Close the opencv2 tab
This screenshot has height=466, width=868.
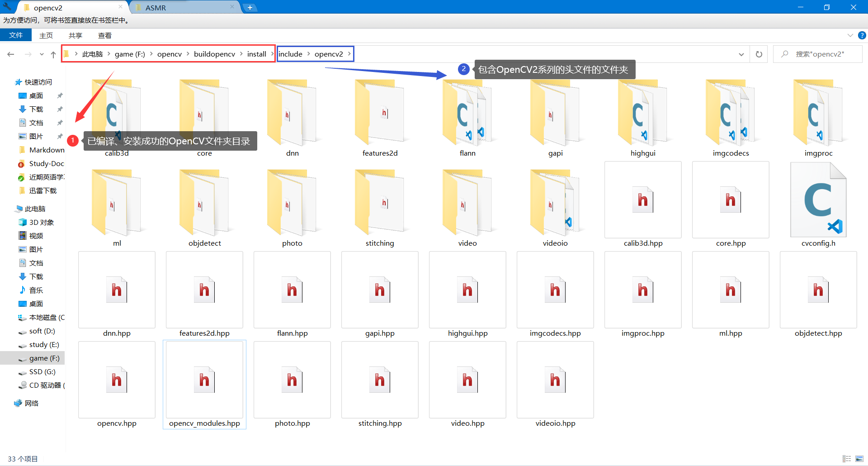[x=120, y=7]
